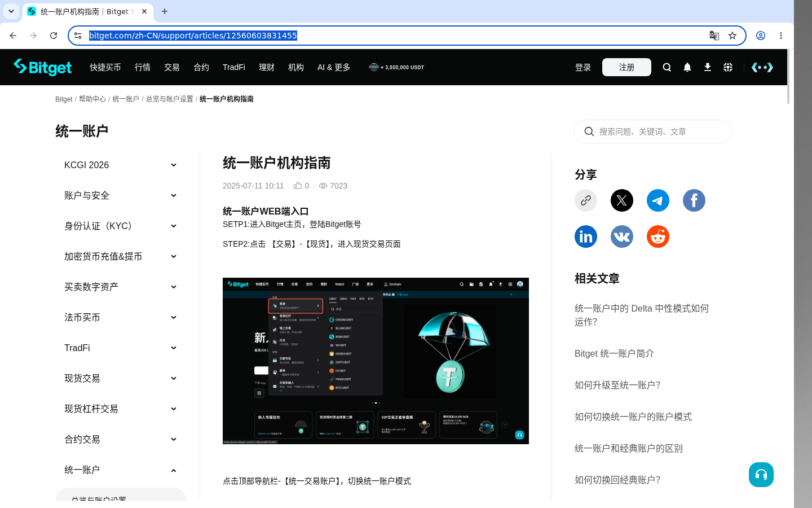
Task: Open related article Bitget 统一账户简介
Action: (x=614, y=353)
